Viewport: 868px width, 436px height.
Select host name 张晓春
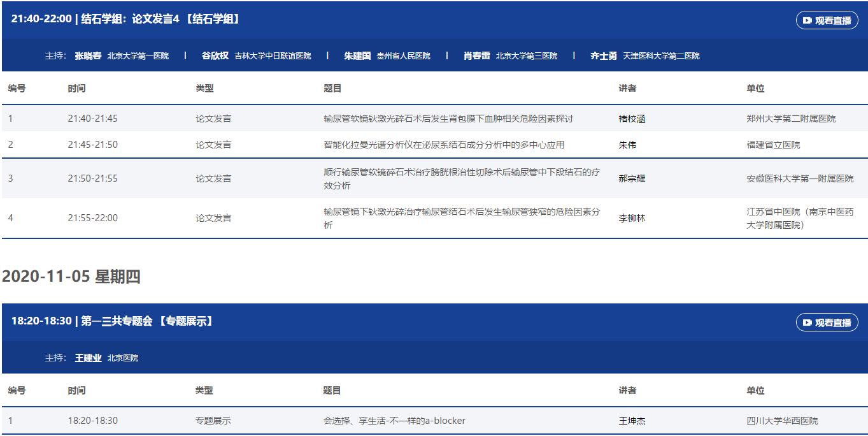click(88, 56)
